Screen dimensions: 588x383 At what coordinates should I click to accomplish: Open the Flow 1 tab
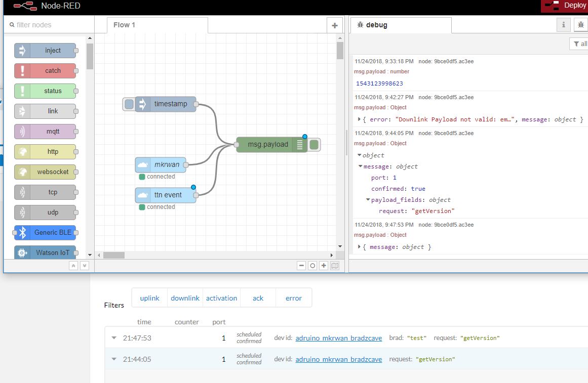pyautogui.click(x=158, y=25)
